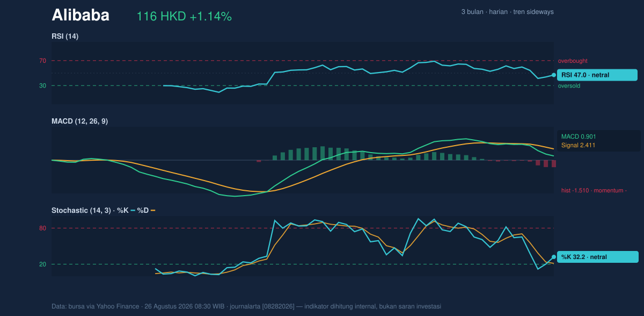Click the MACD 0.901 legend value
The height and width of the screenshot is (316, 644).
point(579,137)
